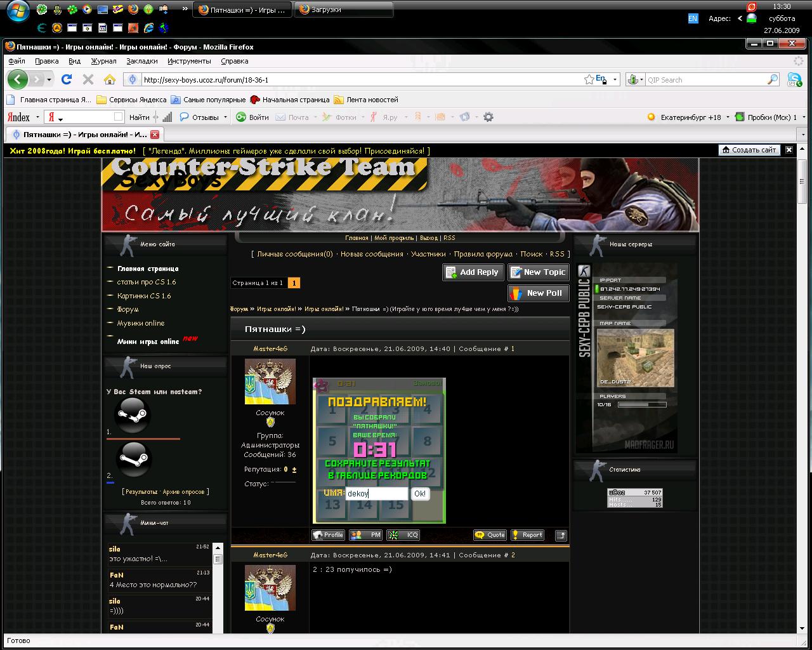Expand hidden quick launch items chevron
This screenshot has height=650, width=812.
[x=185, y=9]
